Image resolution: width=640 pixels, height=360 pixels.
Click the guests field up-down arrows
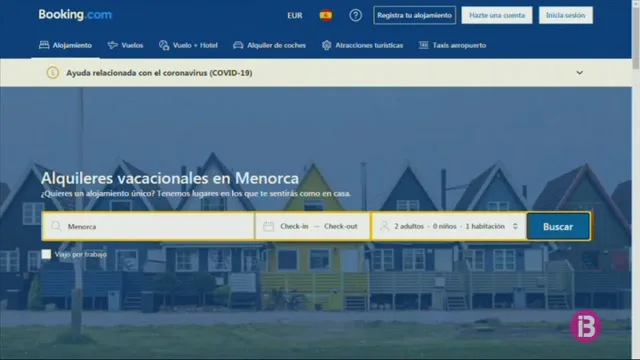pos(515,226)
